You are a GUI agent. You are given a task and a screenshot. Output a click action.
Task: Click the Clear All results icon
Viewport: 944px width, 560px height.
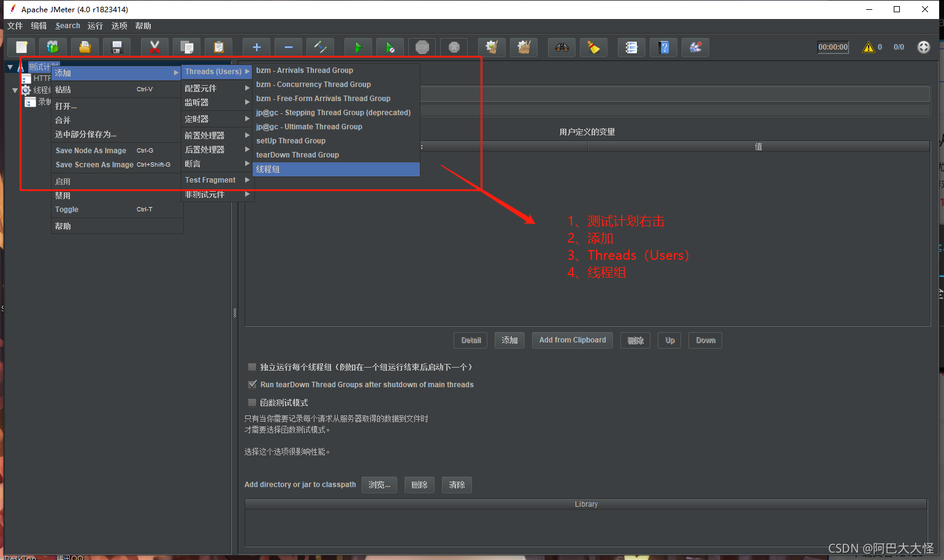coord(523,47)
